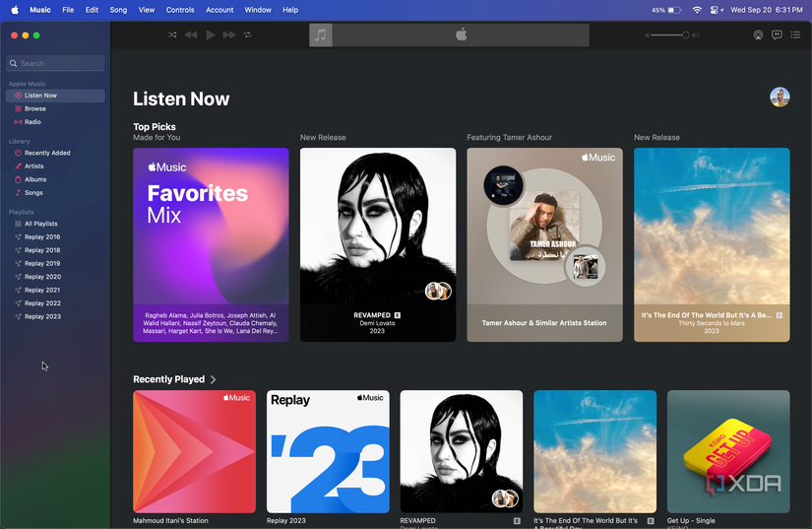Open Mahmoud Itani's Station thumbnail
The height and width of the screenshot is (529, 812).
tap(194, 451)
